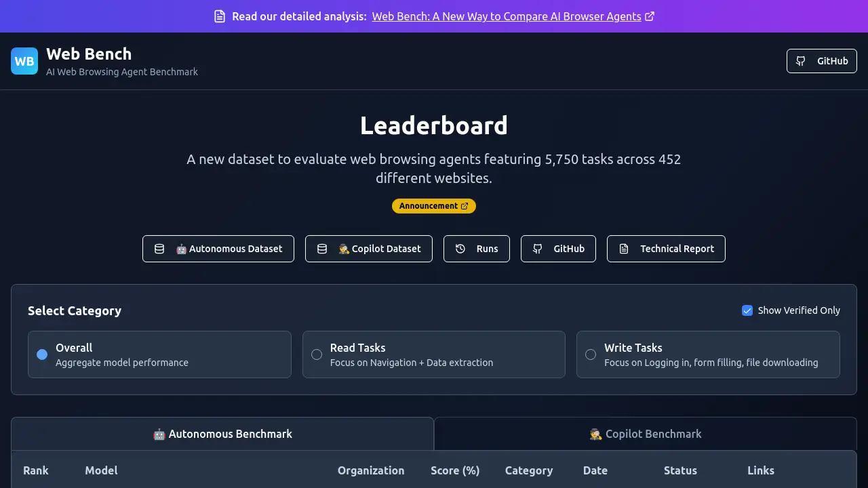Switch to the Autonomous Benchmark tab
The height and width of the screenshot is (488, 868).
[222, 434]
